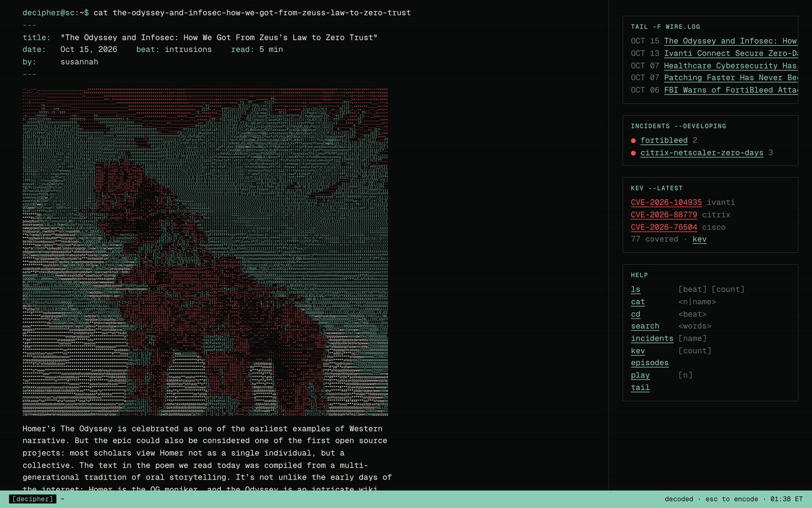Click the "HELP" panel heading
This screenshot has width=812, height=508.
[x=639, y=275]
